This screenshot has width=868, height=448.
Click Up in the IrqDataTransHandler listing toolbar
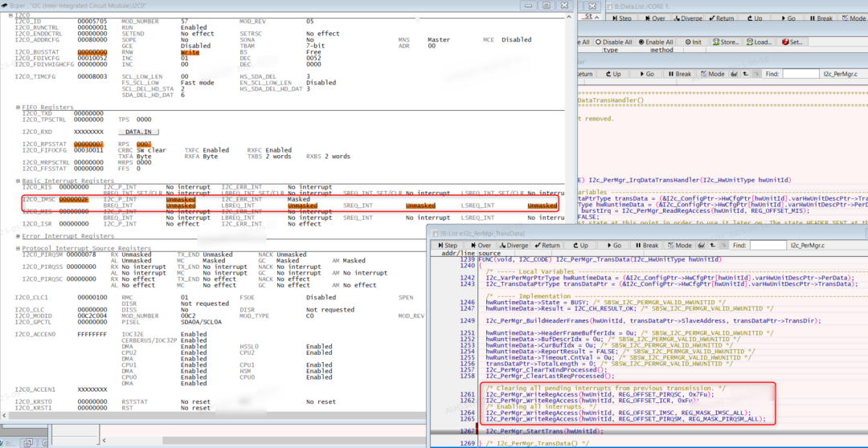(612, 74)
